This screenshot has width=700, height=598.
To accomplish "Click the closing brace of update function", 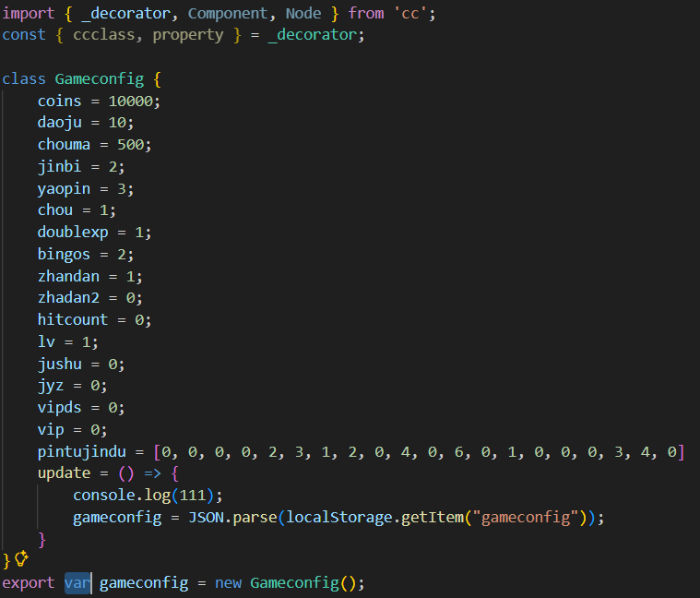I will point(42,540).
